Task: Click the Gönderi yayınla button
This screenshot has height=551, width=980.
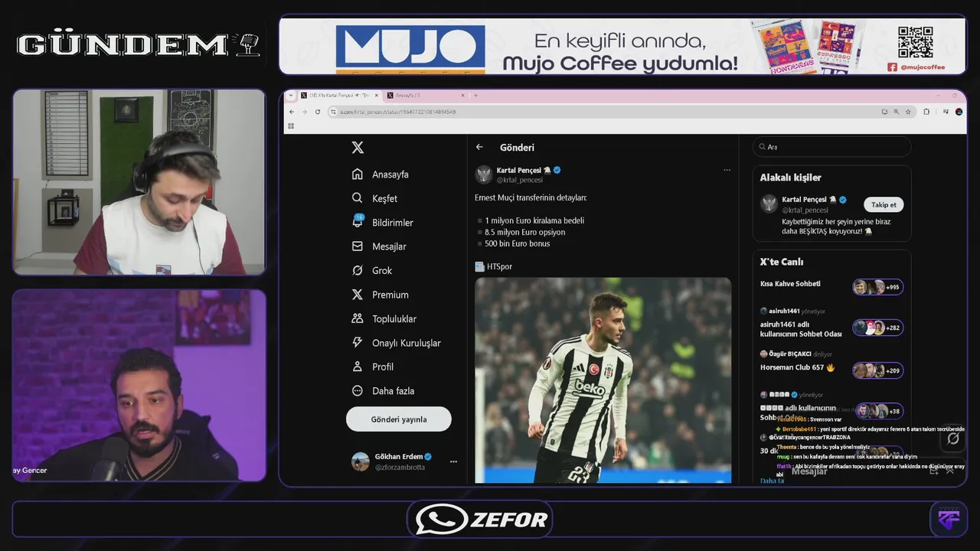Action: [x=399, y=419]
